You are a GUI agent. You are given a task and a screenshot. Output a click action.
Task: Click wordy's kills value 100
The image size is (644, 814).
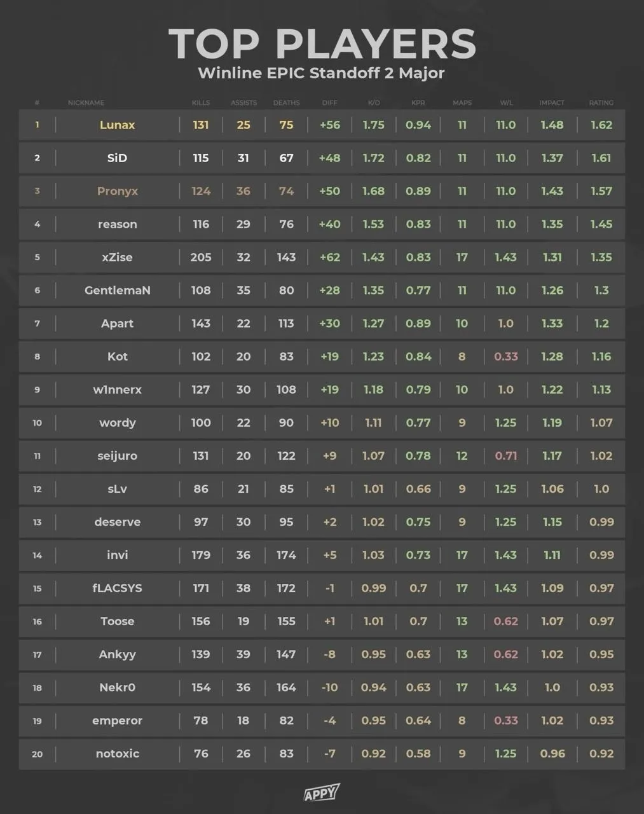201,423
